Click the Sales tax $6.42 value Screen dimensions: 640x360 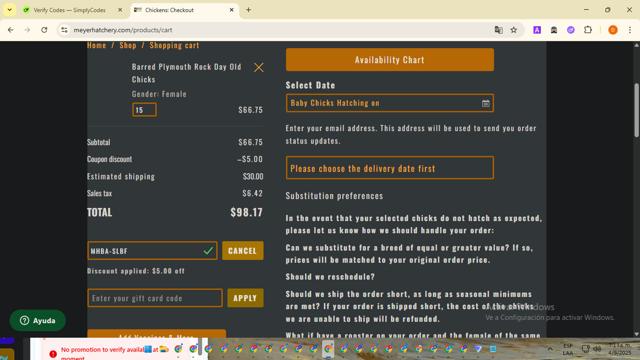tap(252, 193)
